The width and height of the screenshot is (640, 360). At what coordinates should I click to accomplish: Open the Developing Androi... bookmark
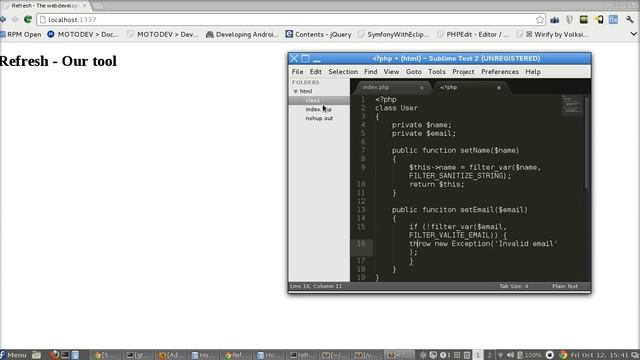(x=242, y=35)
